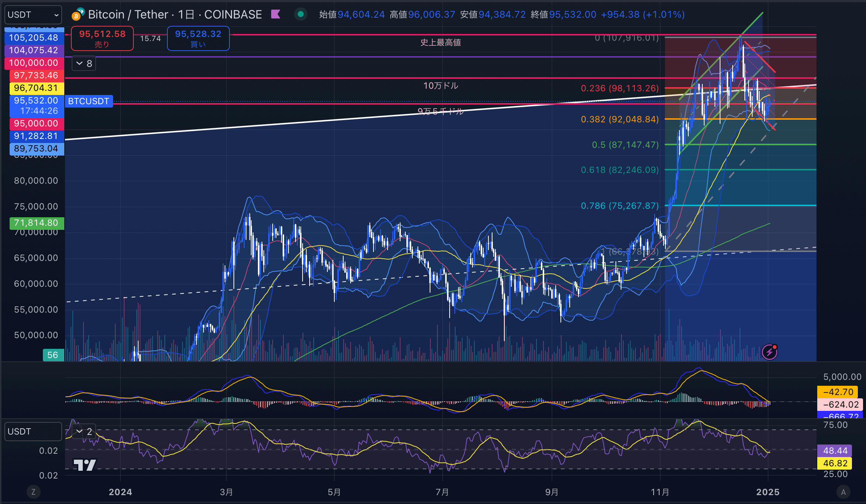Select the 史上最高値 line label
This screenshot has width=866, height=504.
point(441,42)
